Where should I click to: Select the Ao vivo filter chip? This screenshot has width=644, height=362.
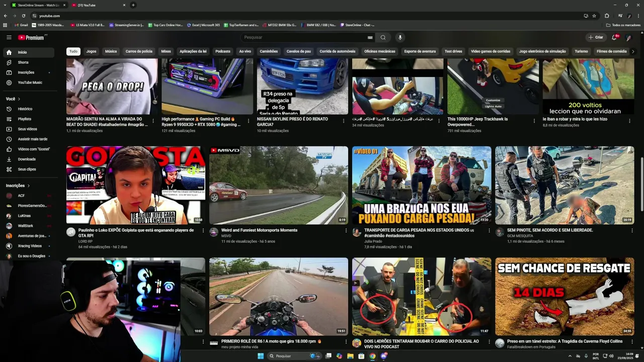tap(245, 51)
